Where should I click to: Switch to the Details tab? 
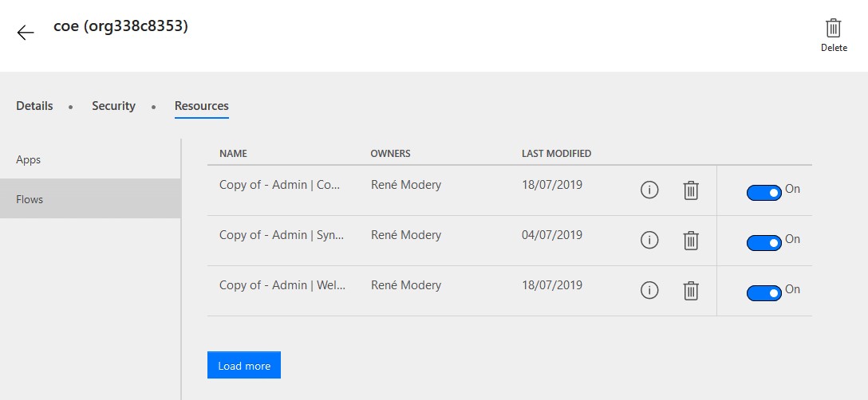point(34,106)
